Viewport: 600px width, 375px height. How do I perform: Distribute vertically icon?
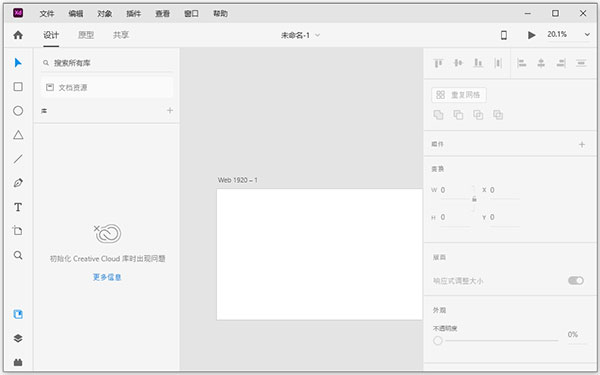[498, 63]
